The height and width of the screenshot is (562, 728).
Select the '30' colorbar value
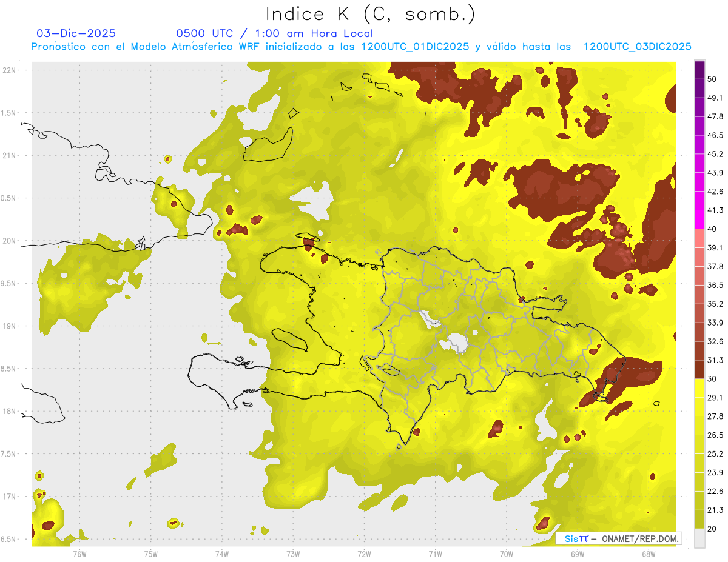click(x=713, y=379)
